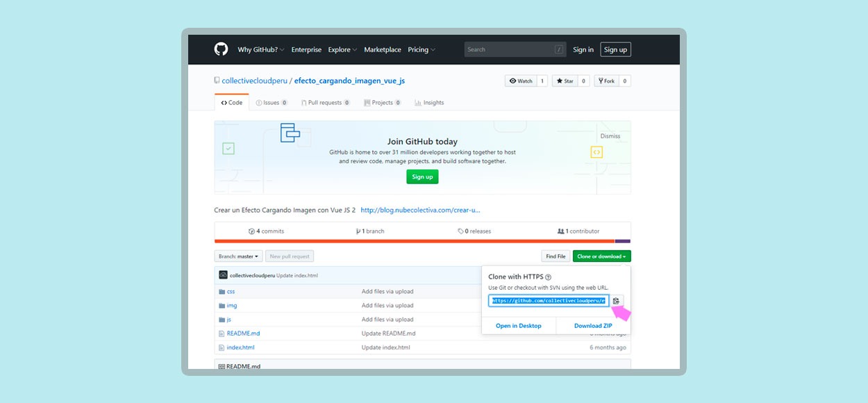Click the header Sign up button
The image size is (868, 403).
[615, 49]
